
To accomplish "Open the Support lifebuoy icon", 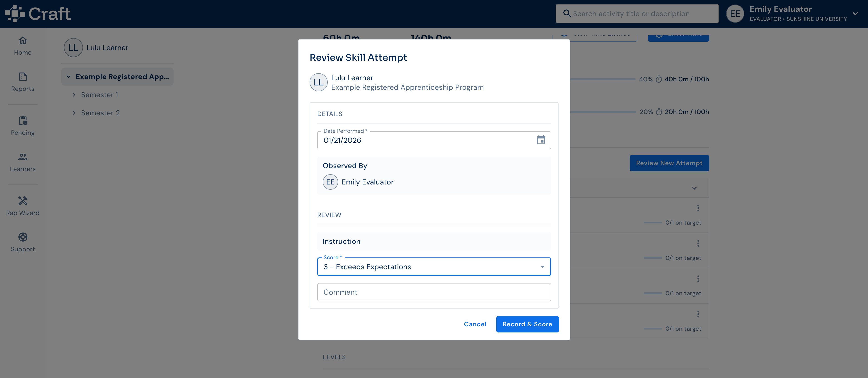I will (x=23, y=237).
